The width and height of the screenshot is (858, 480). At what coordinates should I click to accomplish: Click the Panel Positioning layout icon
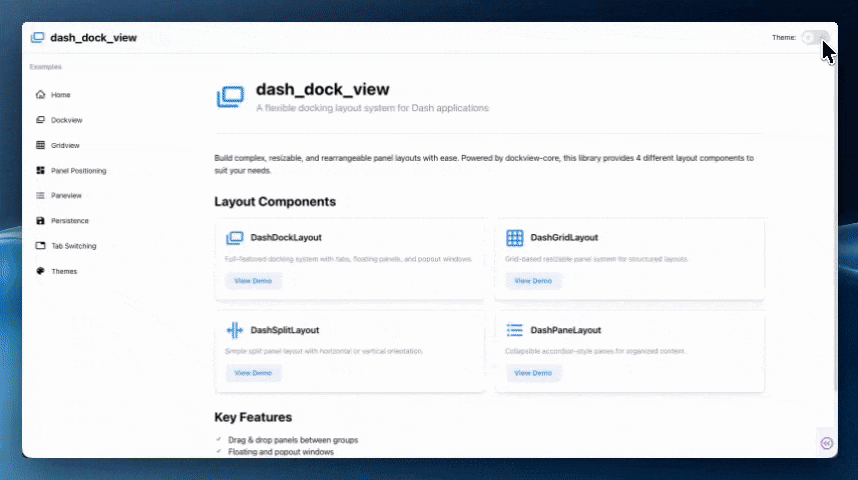tap(40, 171)
